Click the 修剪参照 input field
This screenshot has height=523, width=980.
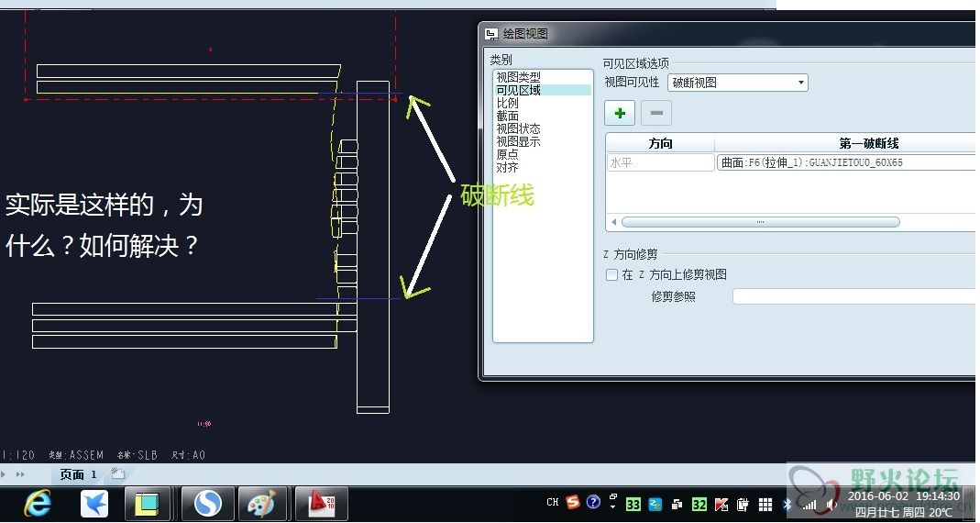click(853, 296)
